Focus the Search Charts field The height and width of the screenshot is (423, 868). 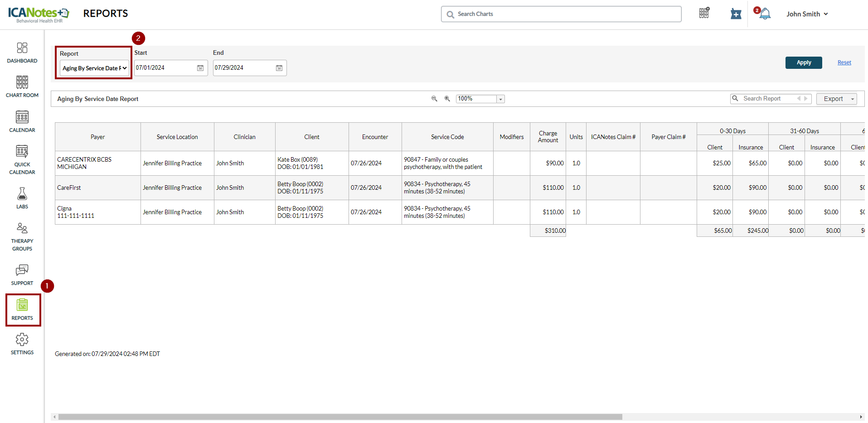pyautogui.click(x=561, y=14)
